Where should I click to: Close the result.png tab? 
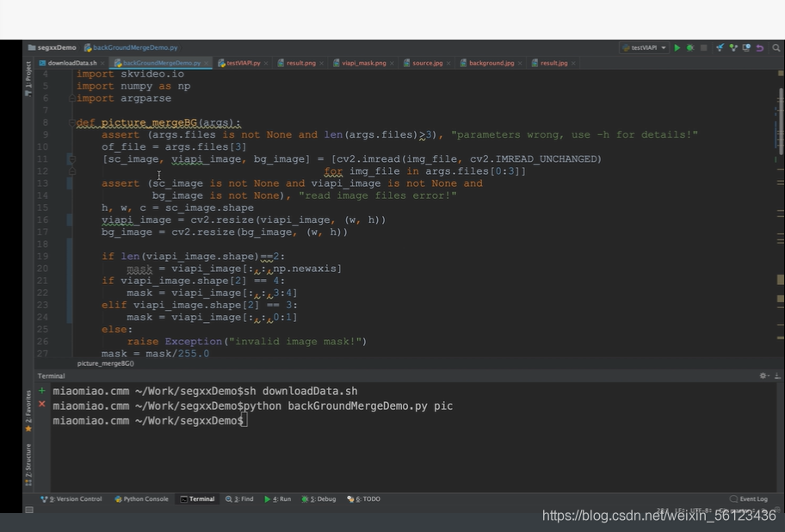321,64
